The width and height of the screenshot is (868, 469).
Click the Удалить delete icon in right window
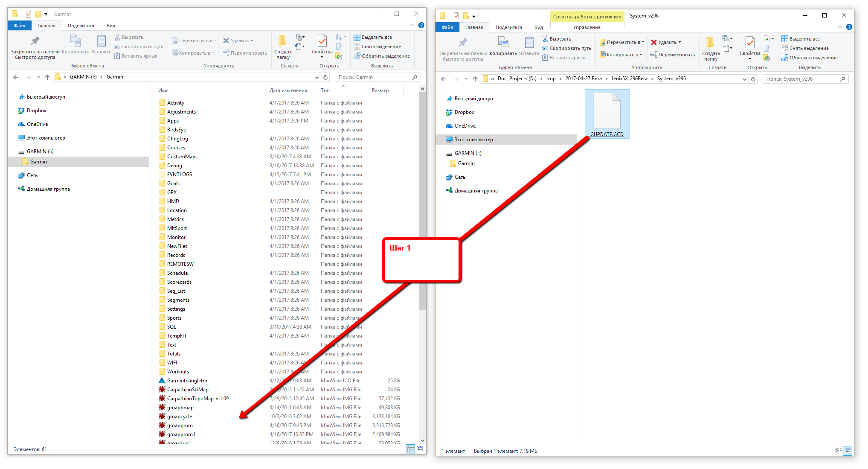pyautogui.click(x=653, y=42)
